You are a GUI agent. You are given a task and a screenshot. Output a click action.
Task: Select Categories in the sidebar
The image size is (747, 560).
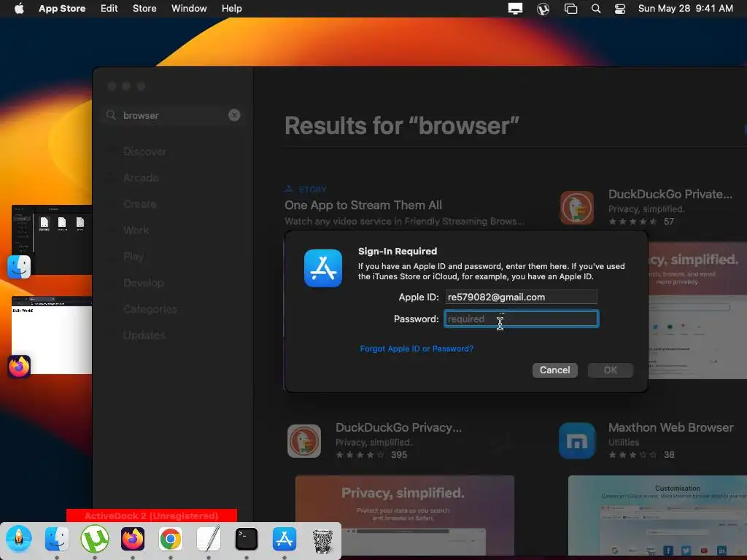coord(150,309)
